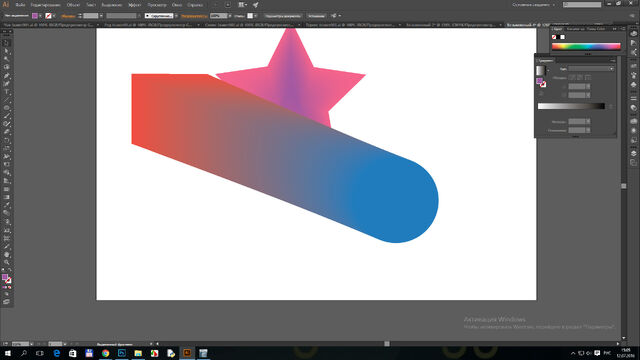640x360 pixels.
Task: Select the Eraser tool
Action: [x=7, y=132]
